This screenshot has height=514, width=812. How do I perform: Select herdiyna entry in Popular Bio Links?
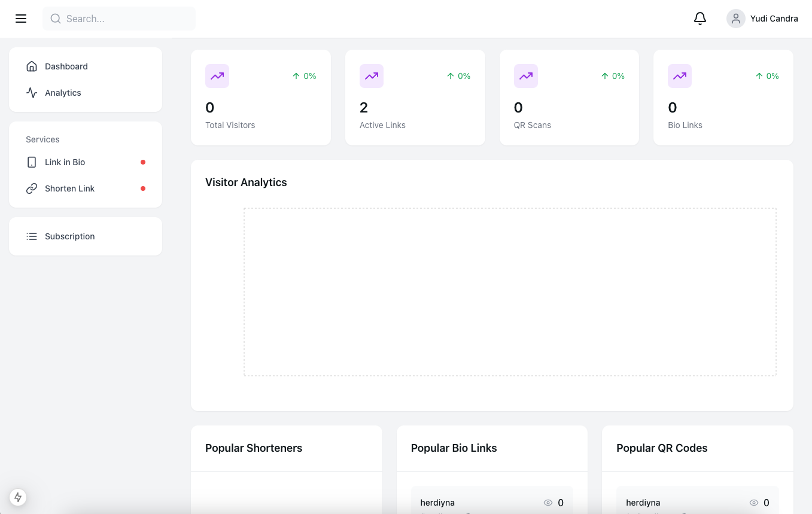pos(437,503)
